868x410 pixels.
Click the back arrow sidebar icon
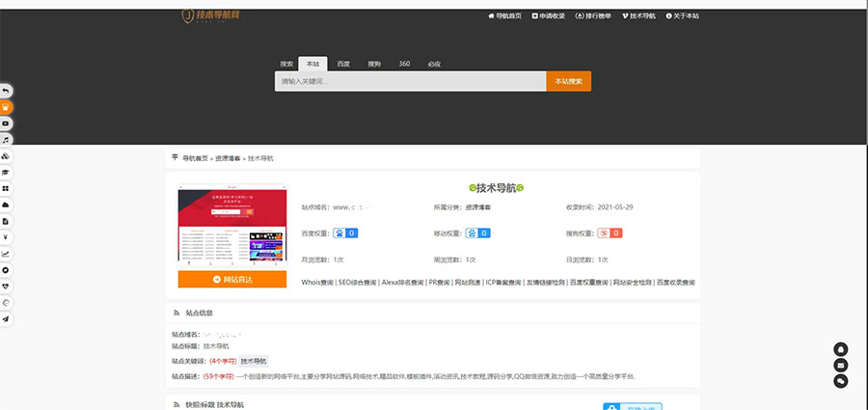click(x=7, y=91)
